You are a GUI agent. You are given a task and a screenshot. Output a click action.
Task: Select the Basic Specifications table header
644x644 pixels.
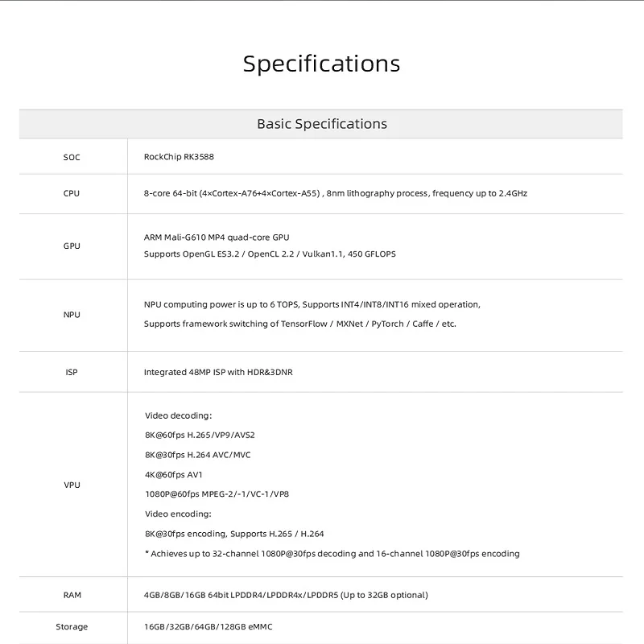pyautogui.click(x=321, y=124)
